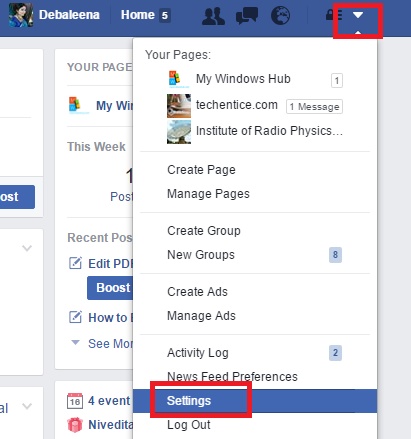Click Nivedita birthday gift icon
Screen dimensions: 411x439
(x=75, y=425)
